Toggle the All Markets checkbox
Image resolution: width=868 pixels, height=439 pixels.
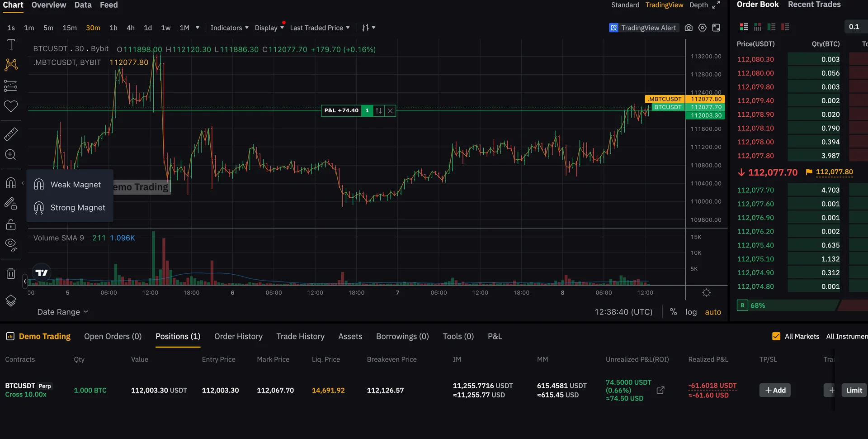[x=776, y=336]
